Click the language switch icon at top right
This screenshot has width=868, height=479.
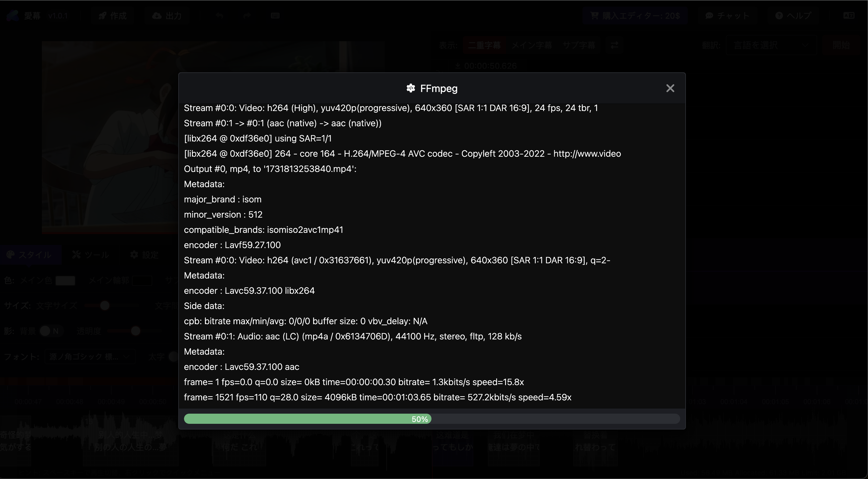(x=849, y=16)
